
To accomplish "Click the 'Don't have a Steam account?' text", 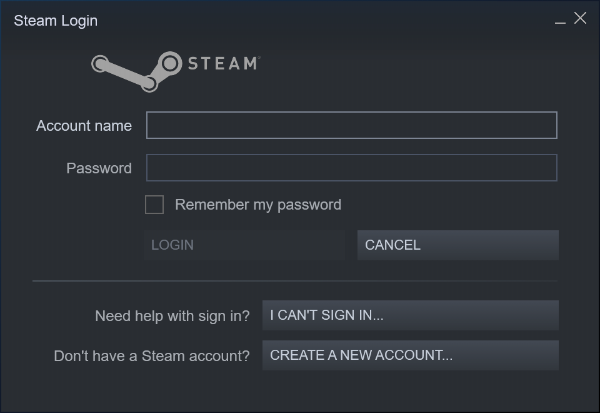I will [x=152, y=356].
